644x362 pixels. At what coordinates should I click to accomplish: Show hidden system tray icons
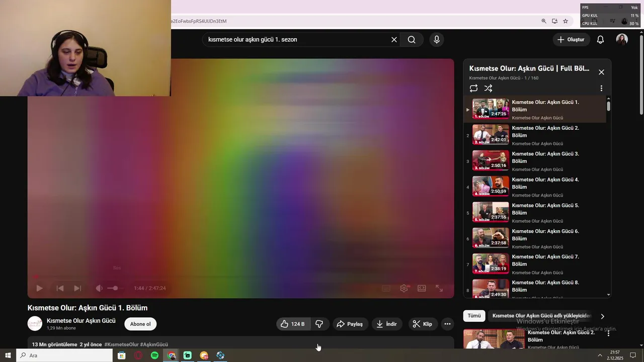(x=600, y=355)
